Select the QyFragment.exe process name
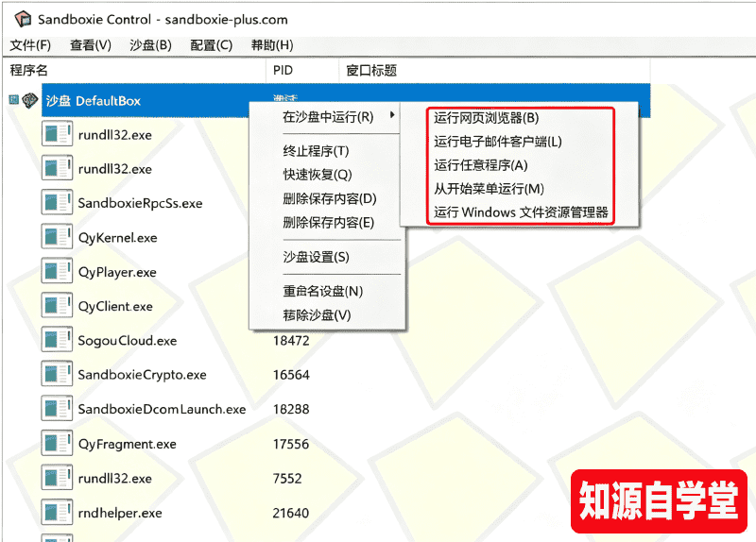 pyautogui.click(x=128, y=444)
